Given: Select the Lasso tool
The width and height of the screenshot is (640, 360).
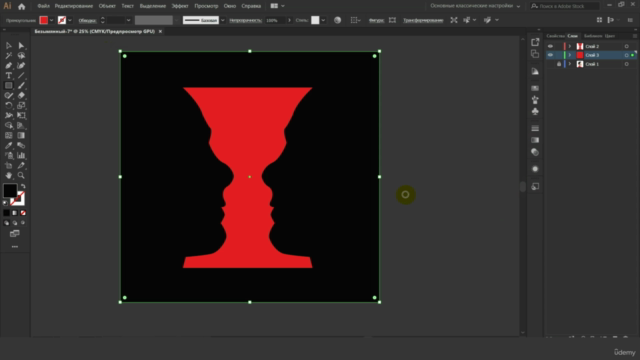Looking at the screenshot, I should [21, 56].
